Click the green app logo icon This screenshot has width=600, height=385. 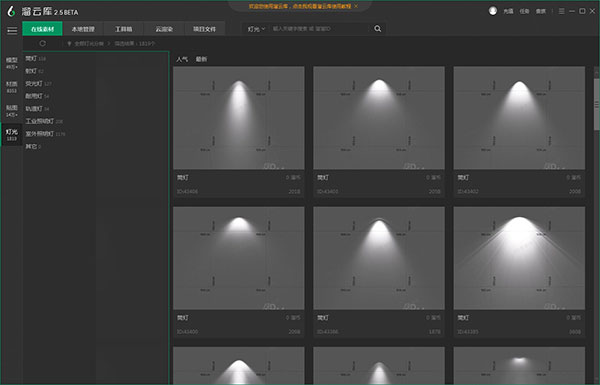[x=11, y=11]
